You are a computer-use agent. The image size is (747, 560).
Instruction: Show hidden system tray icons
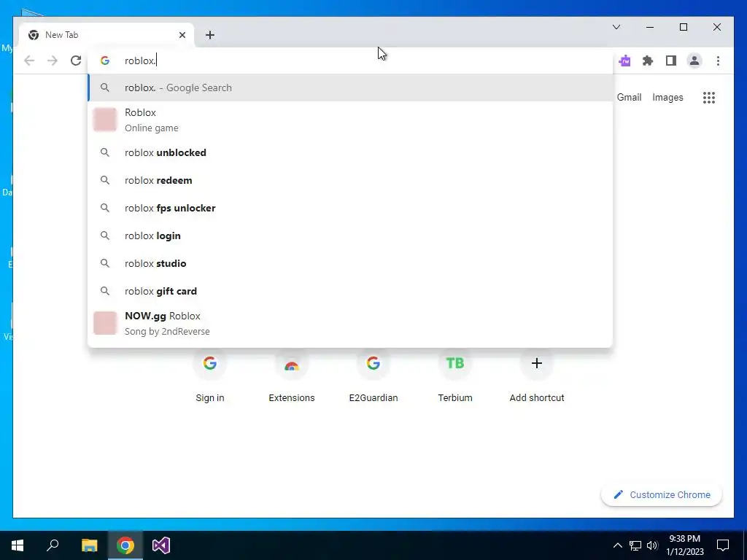tap(617, 545)
